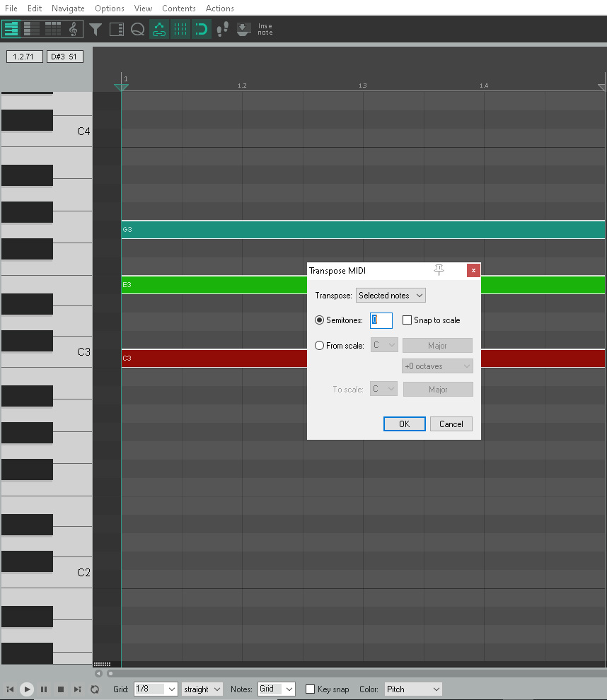Open the Actions menu
This screenshot has height=700, width=607.
[x=219, y=8]
